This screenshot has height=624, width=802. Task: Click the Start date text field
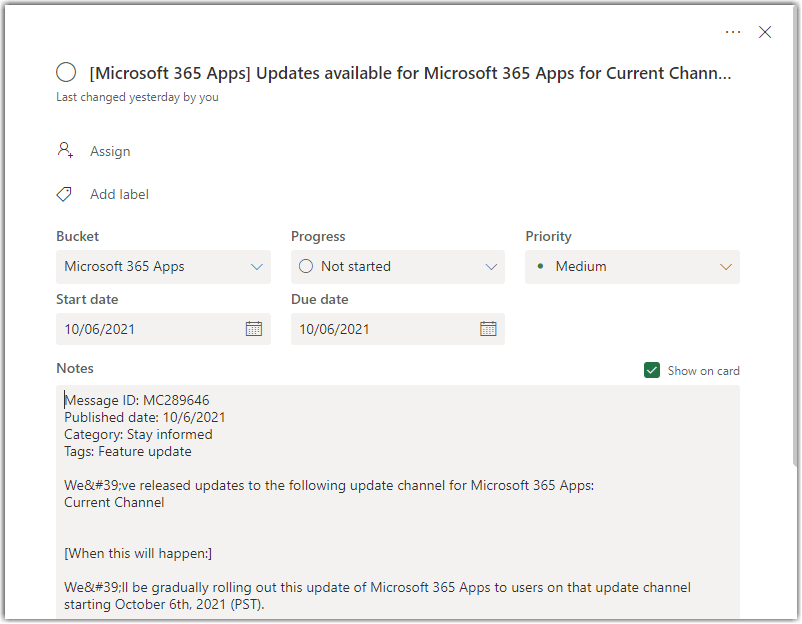point(145,329)
